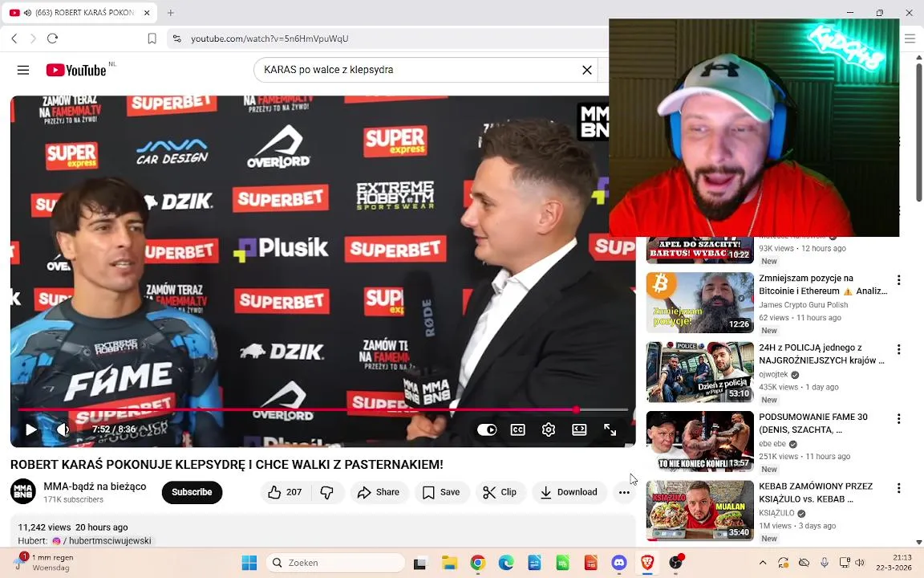Seek on the red video progress bar
Screen dimensions: 924x578
[323, 409]
